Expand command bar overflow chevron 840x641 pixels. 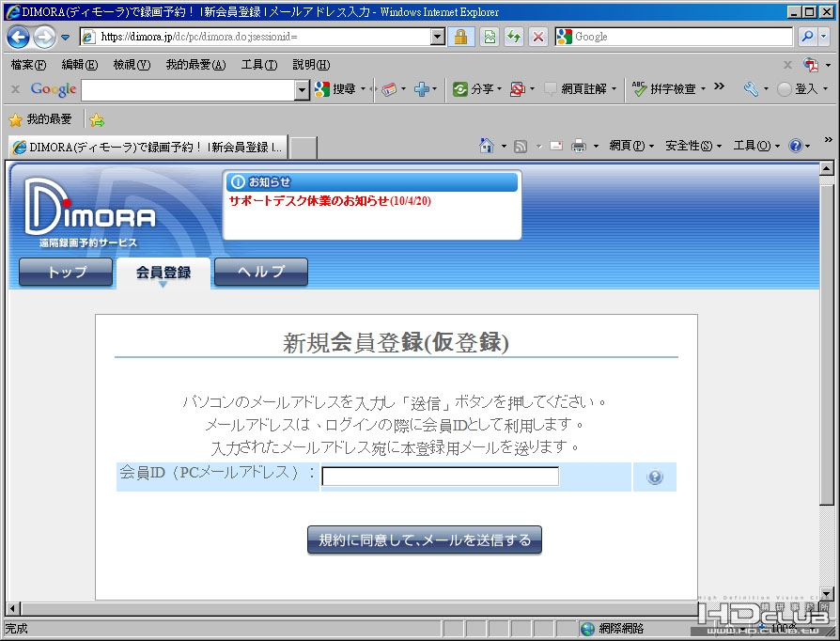[828, 140]
